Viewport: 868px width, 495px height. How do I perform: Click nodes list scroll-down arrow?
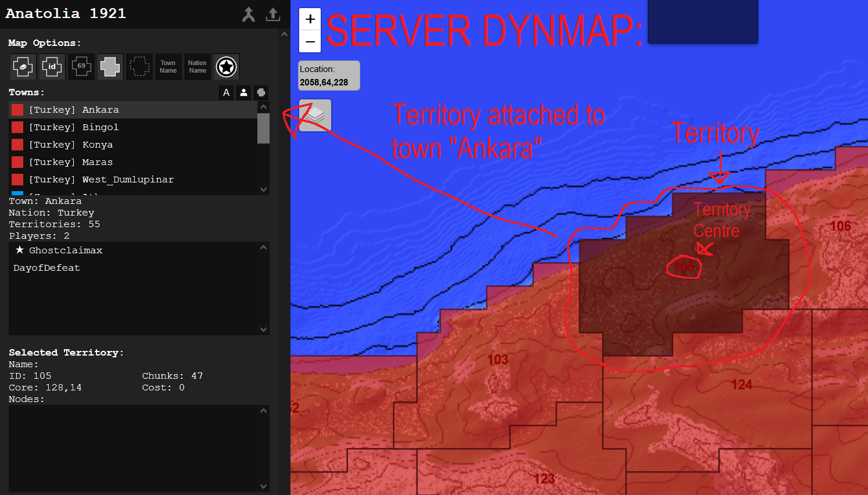264,486
